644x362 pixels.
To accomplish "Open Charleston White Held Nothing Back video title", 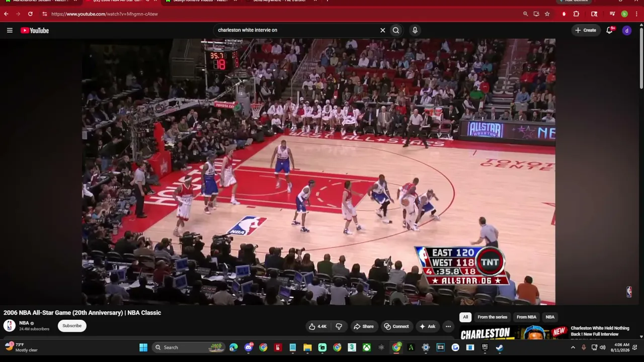I will point(600,331).
